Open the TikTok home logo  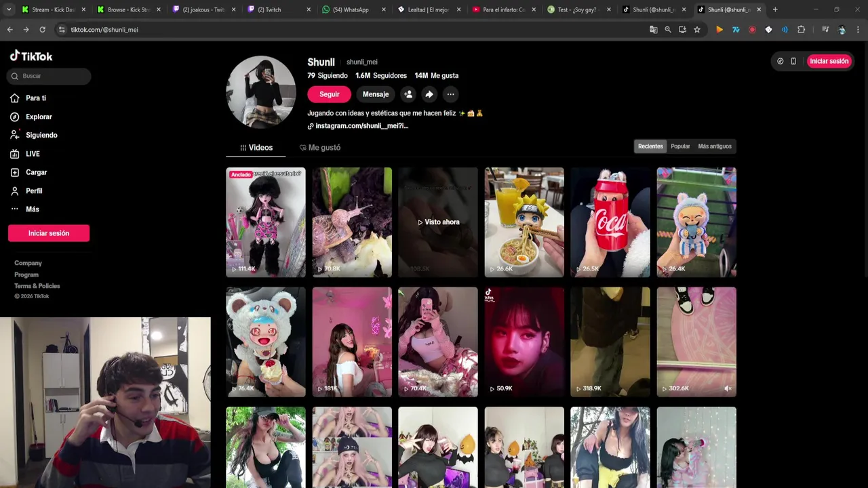(31, 56)
